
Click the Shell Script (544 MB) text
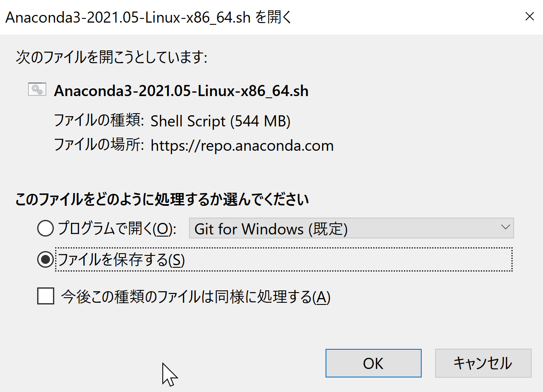tap(220, 122)
